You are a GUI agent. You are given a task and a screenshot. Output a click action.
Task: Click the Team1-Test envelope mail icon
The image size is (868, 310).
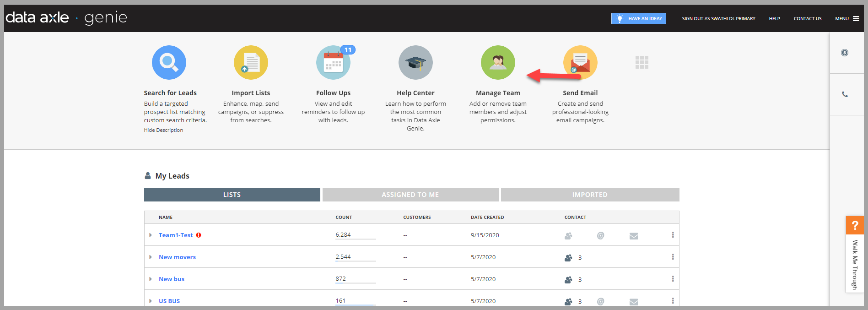[634, 236]
